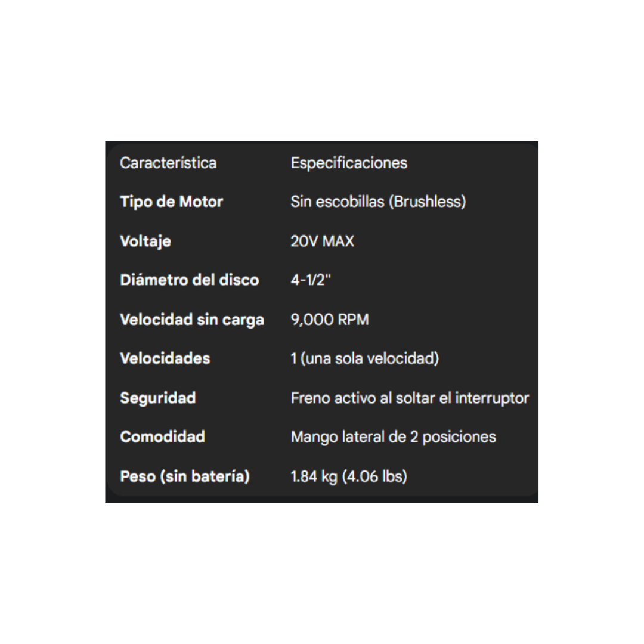Click the Sin escobillas motor value
The image size is (644, 644).
pos(338,202)
